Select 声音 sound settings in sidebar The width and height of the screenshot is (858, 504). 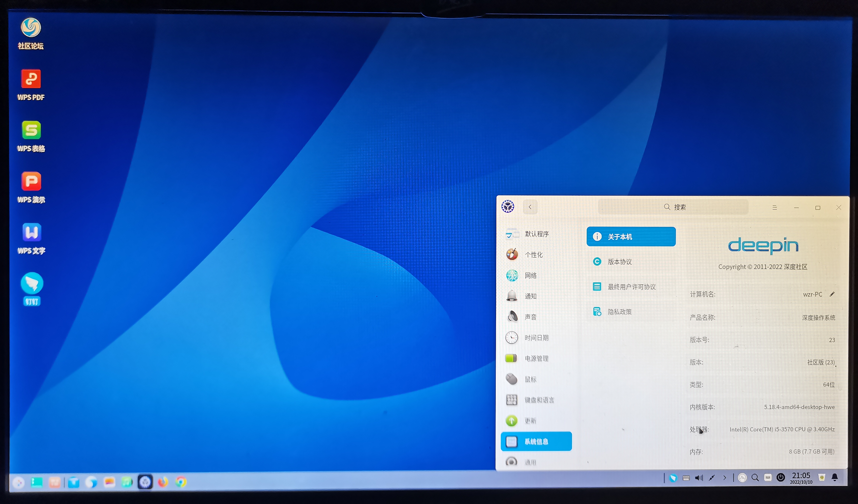[530, 317]
